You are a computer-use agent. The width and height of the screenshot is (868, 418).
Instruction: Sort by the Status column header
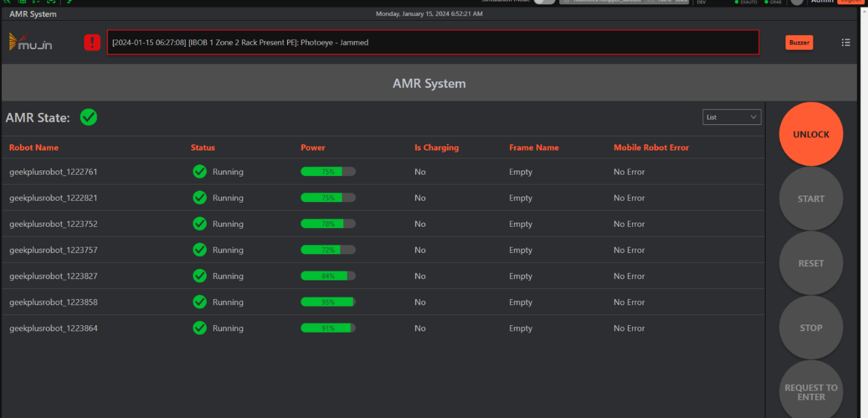(x=203, y=147)
